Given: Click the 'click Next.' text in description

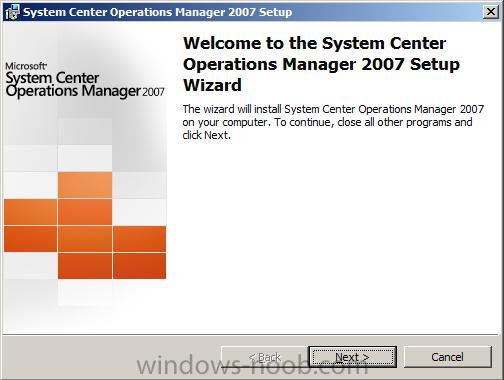Looking at the screenshot, I should click(206, 135).
